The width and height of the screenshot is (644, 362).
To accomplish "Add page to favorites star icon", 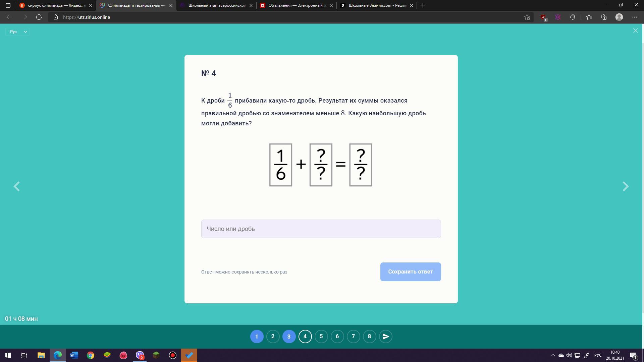I will [527, 17].
